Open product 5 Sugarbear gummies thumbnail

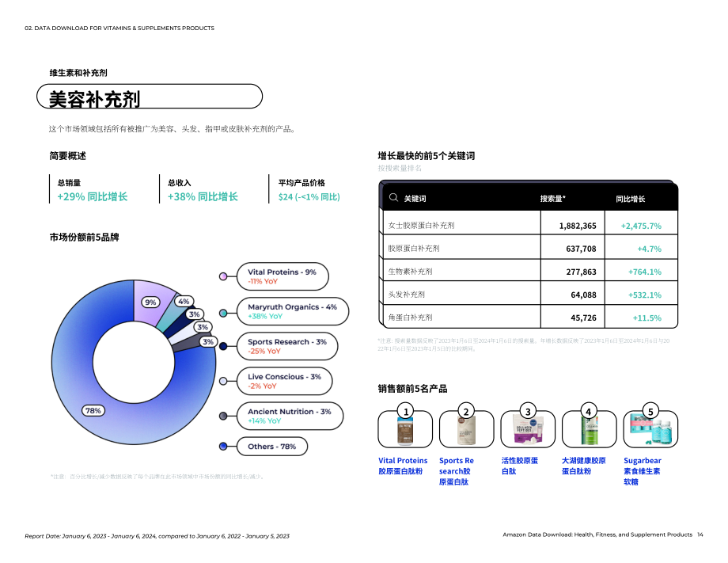point(650,428)
